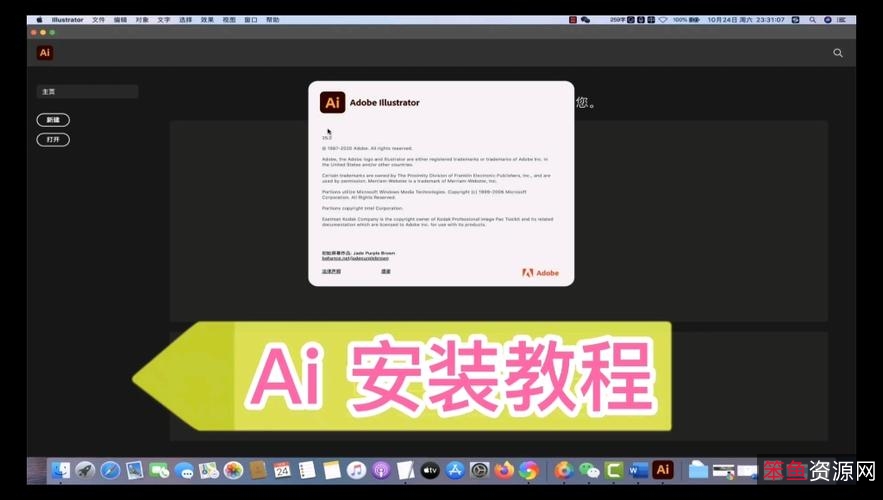Open Messages from the Dock
The image size is (883, 500).
click(184, 470)
